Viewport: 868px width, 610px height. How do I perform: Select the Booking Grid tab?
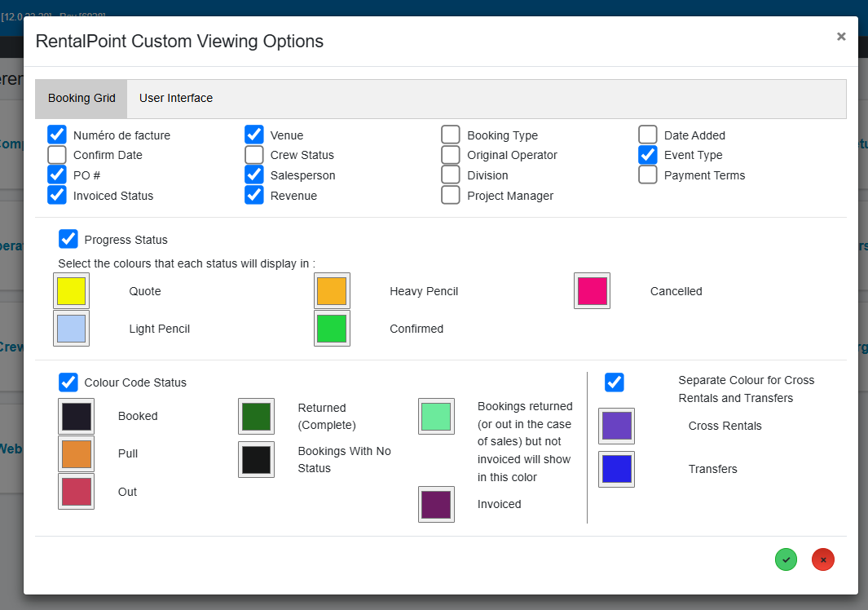point(82,98)
